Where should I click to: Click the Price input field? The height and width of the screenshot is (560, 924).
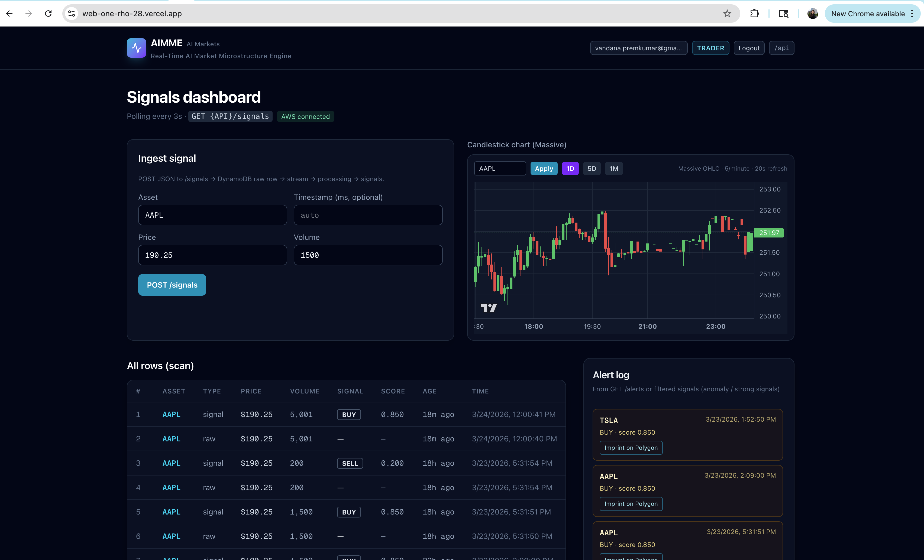tap(212, 255)
